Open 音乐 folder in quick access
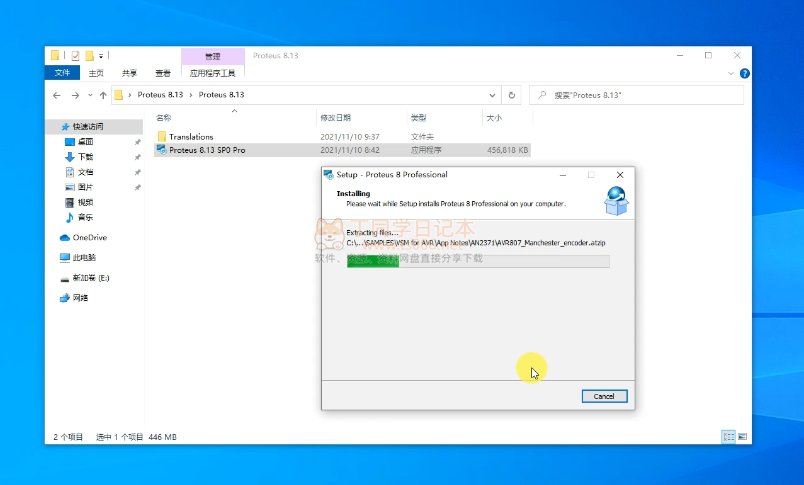This screenshot has width=804, height=485. [85, 217]
